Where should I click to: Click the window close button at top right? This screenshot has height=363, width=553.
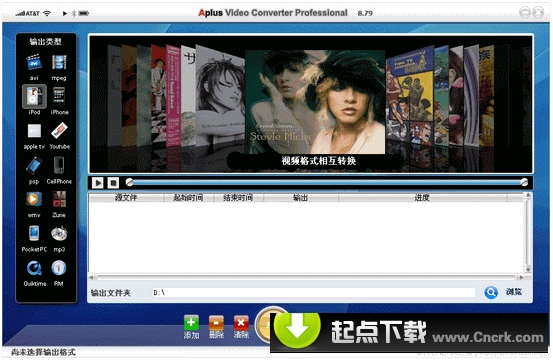click(538, 13)
